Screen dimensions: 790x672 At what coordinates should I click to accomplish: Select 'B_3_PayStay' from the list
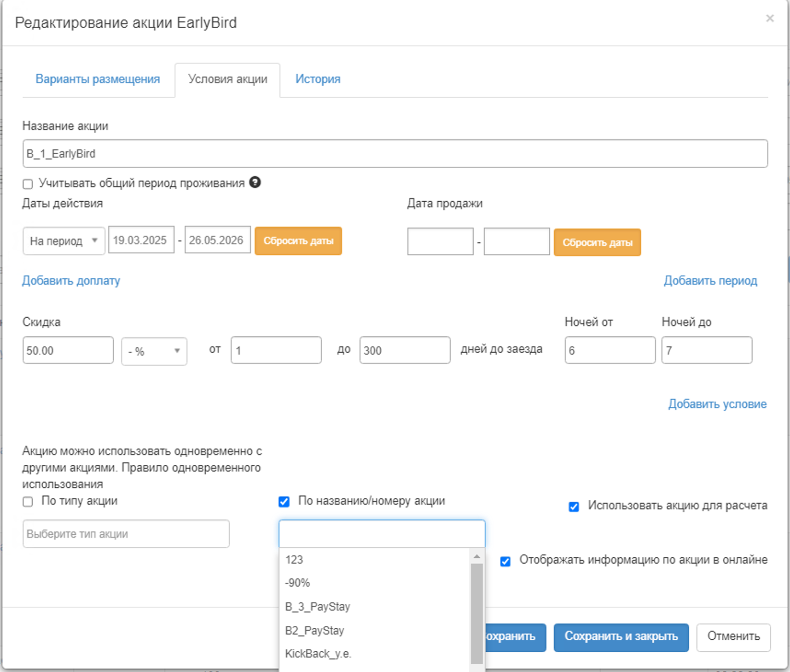coord(318,607)
